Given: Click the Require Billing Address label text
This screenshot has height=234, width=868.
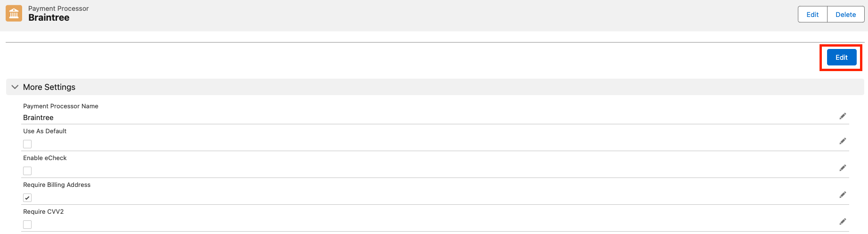Looking at the screenshot, I should click(57, 185).
